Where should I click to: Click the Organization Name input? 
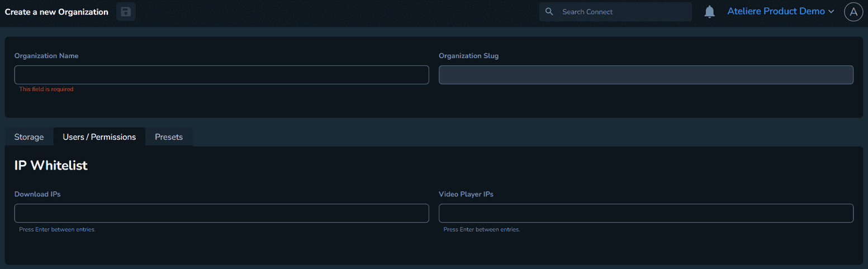pyautogui.click(x=221, y=75)
